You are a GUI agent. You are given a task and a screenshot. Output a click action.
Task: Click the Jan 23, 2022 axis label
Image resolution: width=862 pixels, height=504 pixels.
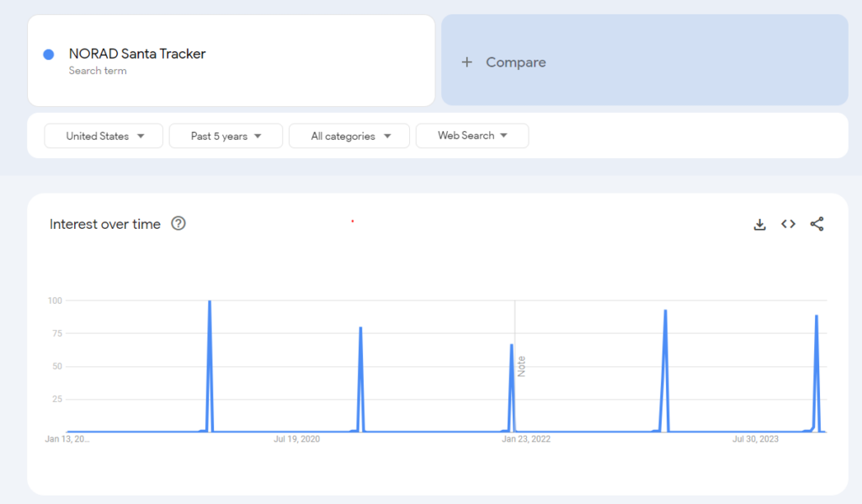pos(526,438)
